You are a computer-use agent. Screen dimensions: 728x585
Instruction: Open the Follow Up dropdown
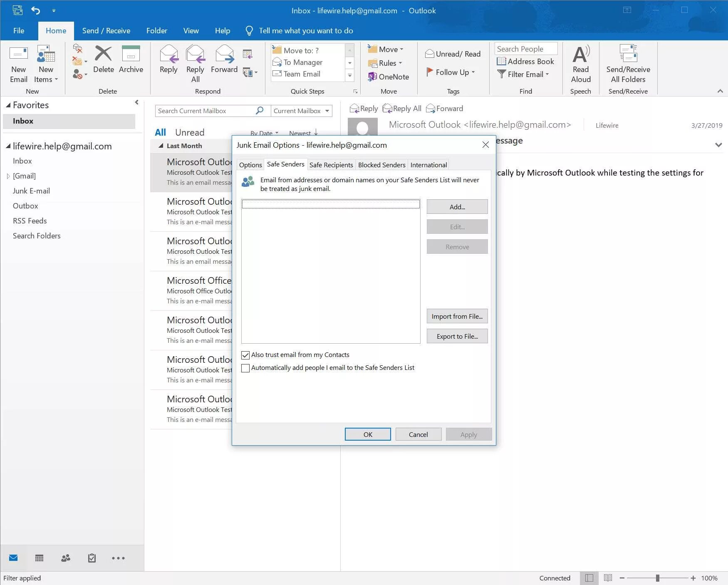[451, 72]
